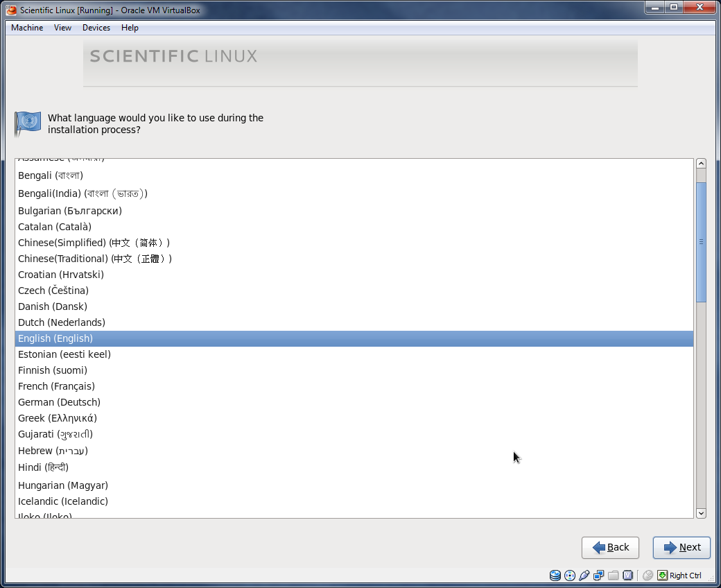
Task: Select Czech (Čeština)
Action: 354,291
